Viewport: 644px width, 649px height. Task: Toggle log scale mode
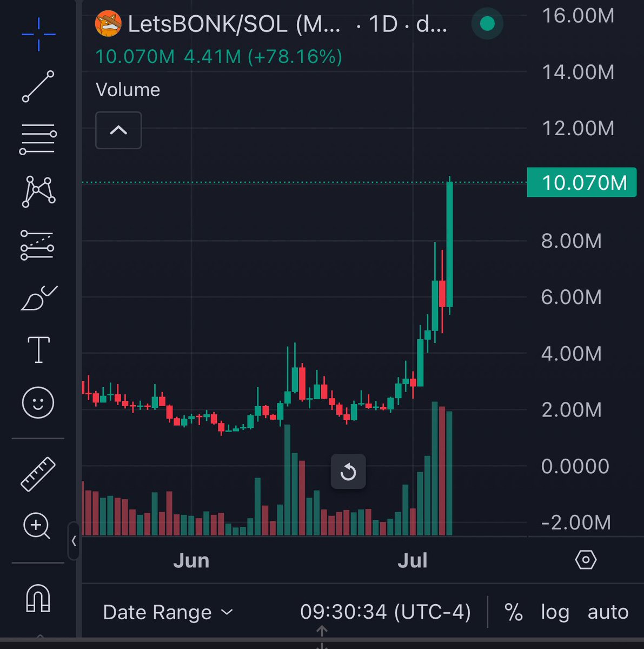(x=555, y=612)
